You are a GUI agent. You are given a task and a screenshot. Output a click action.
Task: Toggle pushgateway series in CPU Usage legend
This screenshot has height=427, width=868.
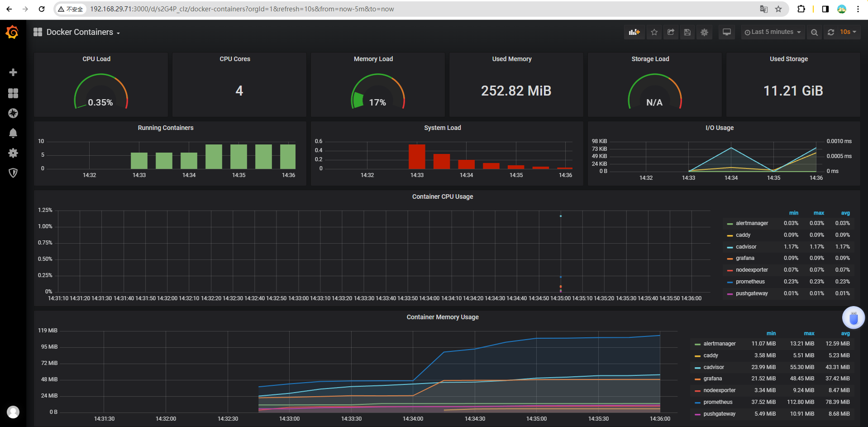click(752, 293)
